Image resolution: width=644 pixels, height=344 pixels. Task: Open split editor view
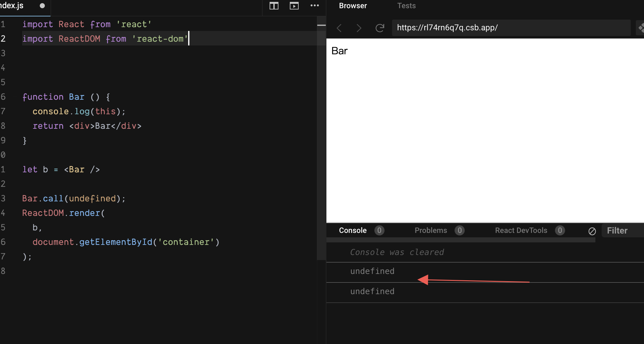coord(274,6)
